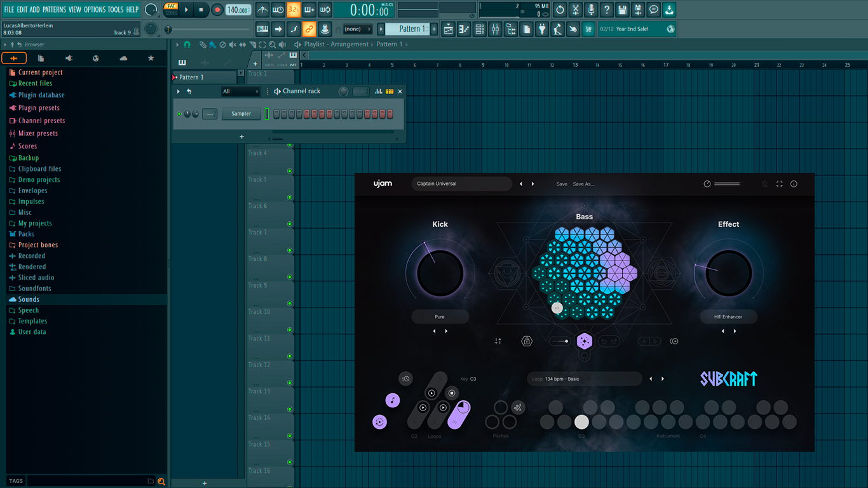Switch the PAT/SONG mode toggle
Screen dimensions: 868x488
click(x=171, y=10)
